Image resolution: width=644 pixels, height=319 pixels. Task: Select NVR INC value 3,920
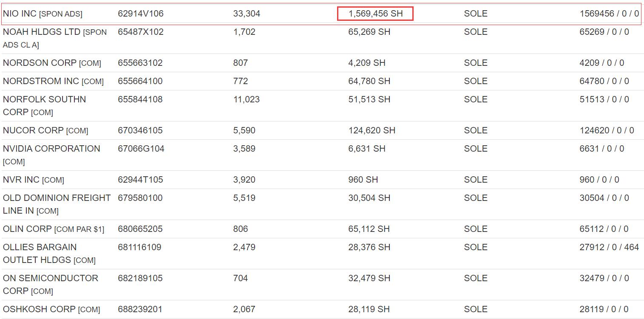coord(244,180)
